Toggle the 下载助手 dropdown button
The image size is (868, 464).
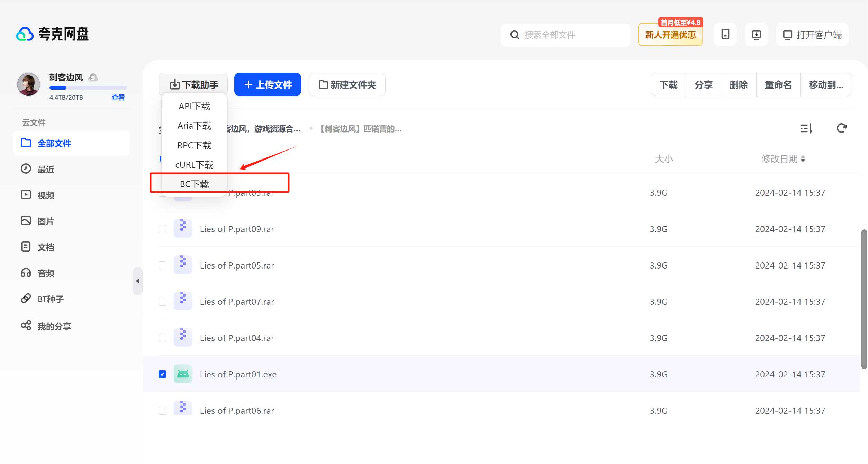193,84
